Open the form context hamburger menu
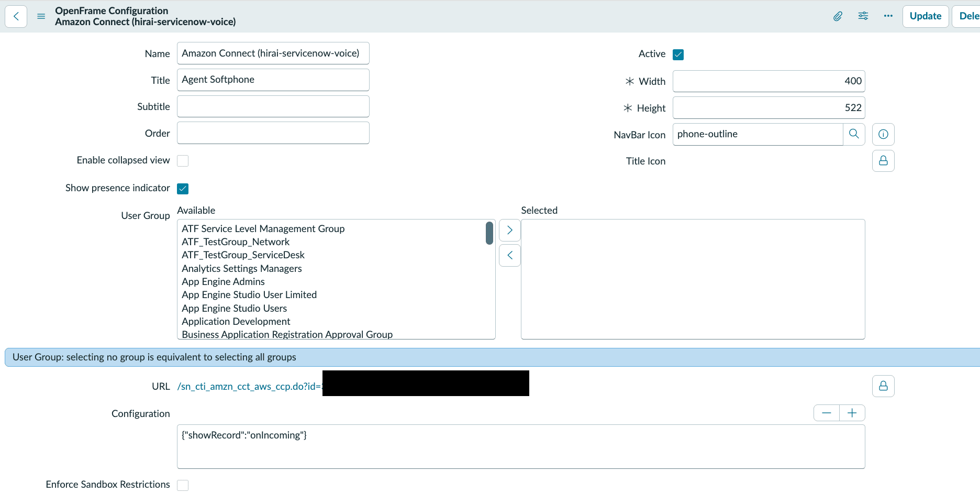Viewport: 980px width, 504px height. pyautogui.click(x=41, y=16)
